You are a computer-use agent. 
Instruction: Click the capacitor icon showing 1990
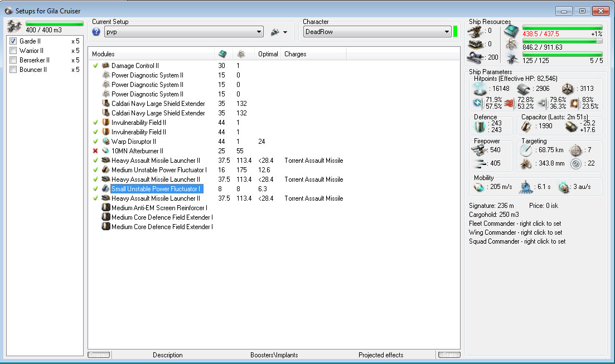[x=526, y=126]
